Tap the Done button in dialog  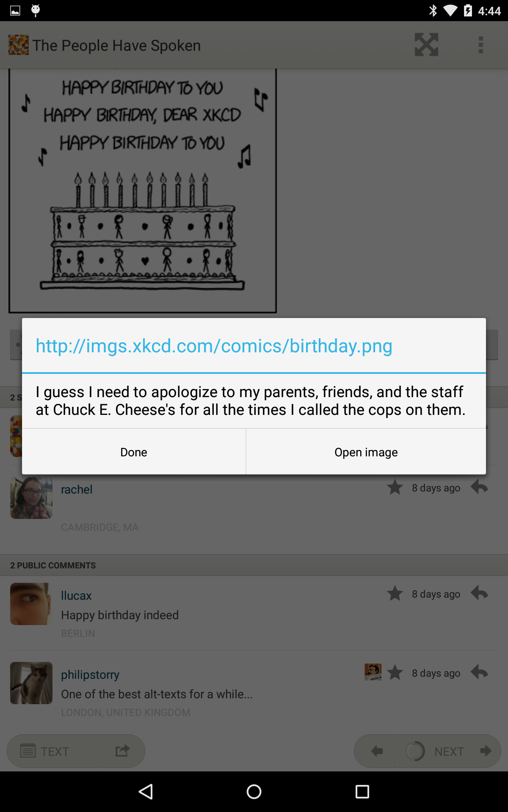134,452
